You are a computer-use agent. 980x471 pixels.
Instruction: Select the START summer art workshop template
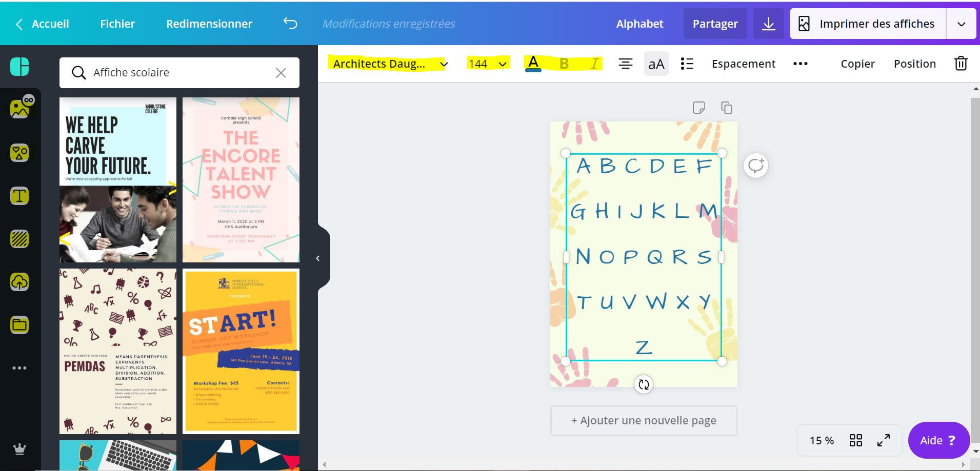click(241, 351)
